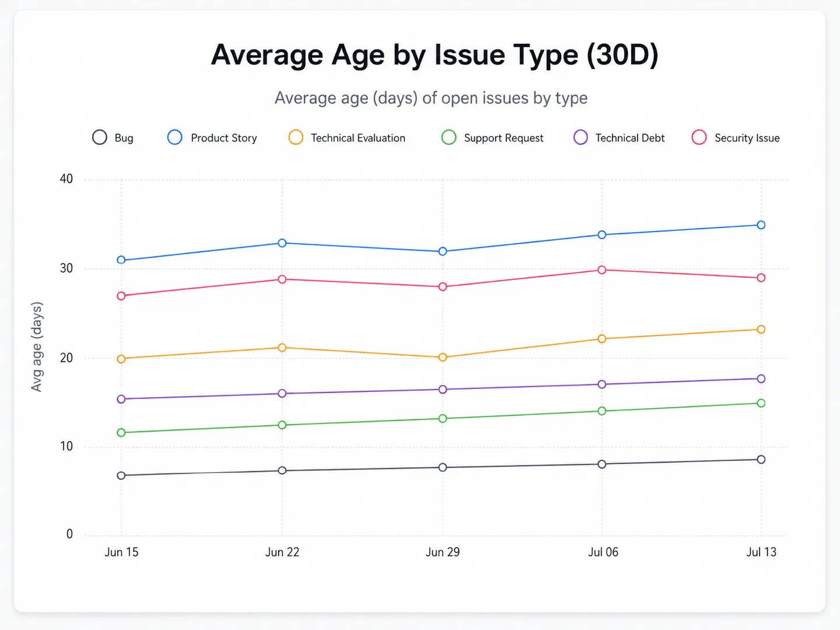
Task: Click the 'Technical Debt' legend label
Action: (x=630, y=138)
